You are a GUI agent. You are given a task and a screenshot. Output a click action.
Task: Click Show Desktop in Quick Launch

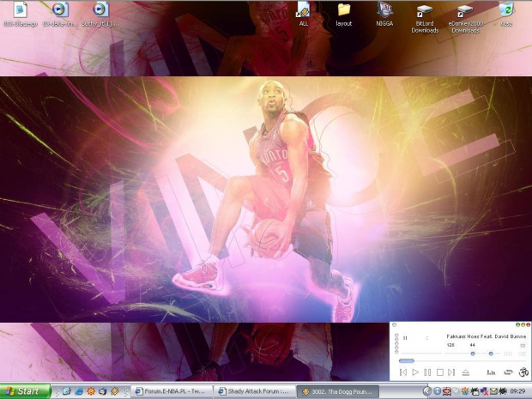pyautogui.click(x=67, y=391)
